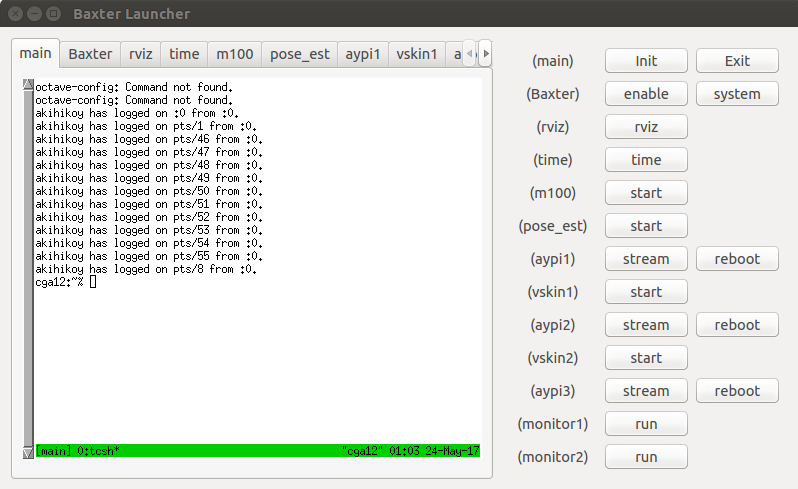Click start for vskin1

tap(646, 292)
